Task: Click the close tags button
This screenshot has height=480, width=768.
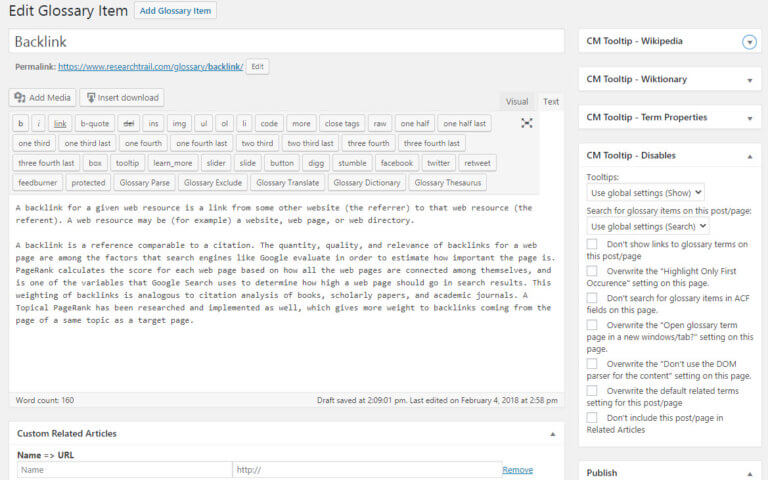Action: click(342, 123)
